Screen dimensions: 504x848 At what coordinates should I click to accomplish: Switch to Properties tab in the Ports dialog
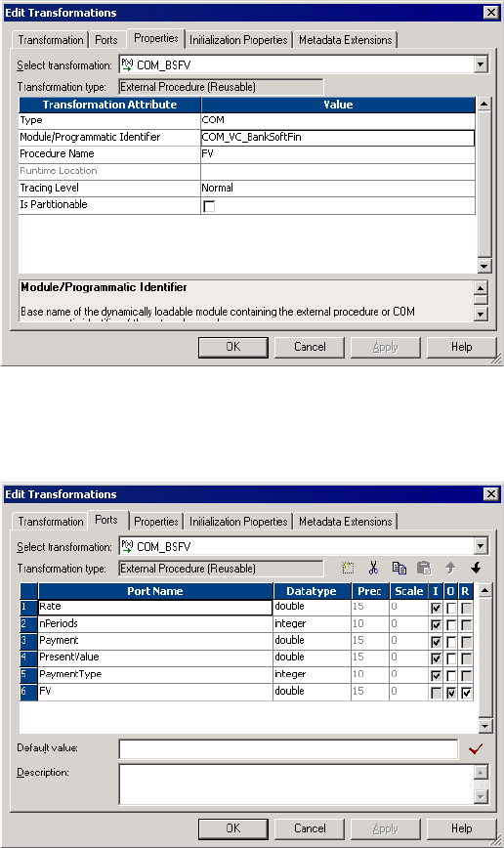(x=155, y=522)
